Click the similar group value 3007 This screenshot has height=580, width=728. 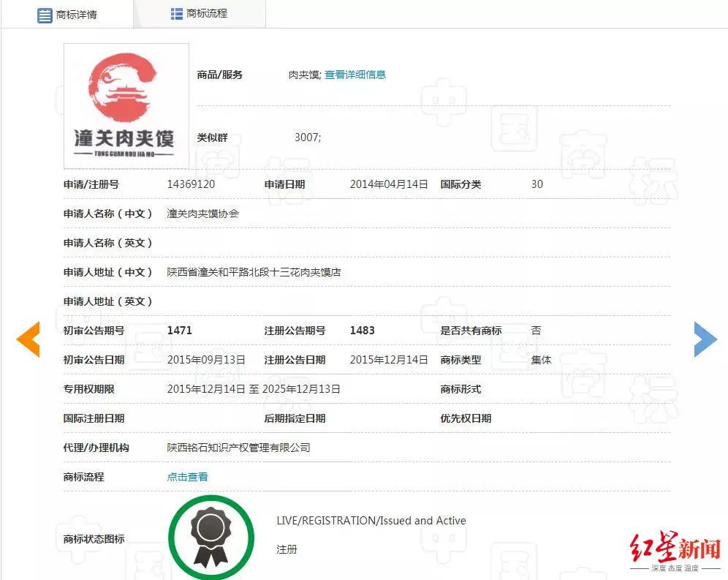point(307,138)
